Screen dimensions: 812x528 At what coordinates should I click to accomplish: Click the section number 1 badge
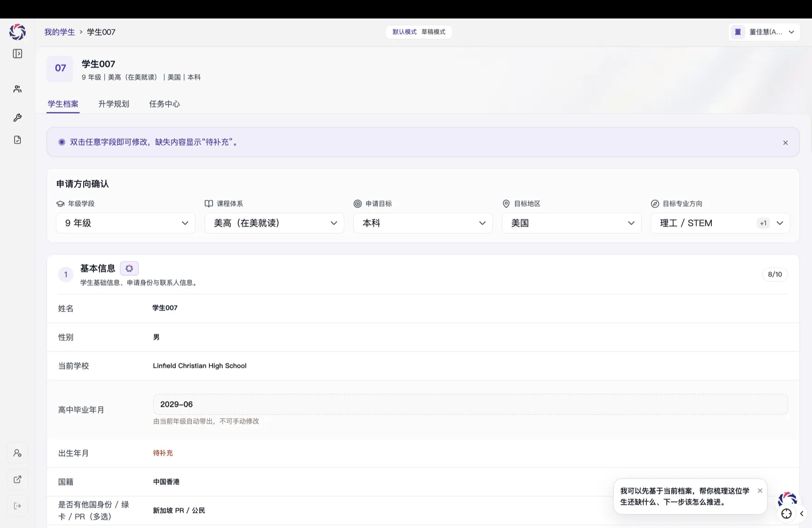click(66, 275)
